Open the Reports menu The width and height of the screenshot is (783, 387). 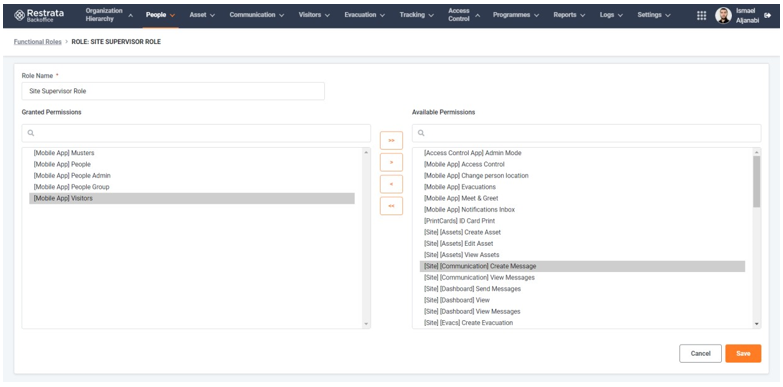pos(569,15)
